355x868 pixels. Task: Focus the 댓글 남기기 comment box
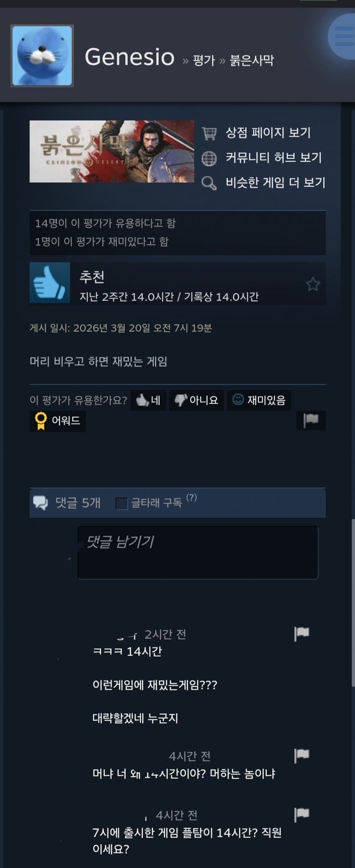[x=198, y=553]
